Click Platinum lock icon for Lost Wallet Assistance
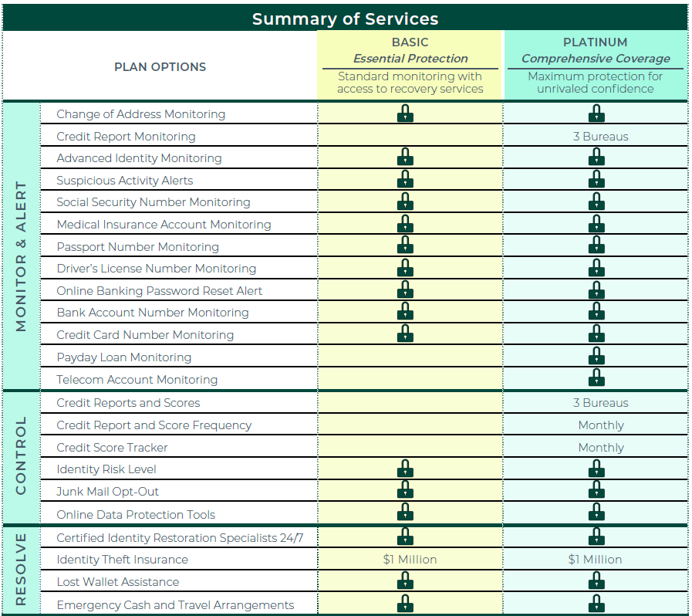Screen dimensions: 692x616 pos(596,581)
